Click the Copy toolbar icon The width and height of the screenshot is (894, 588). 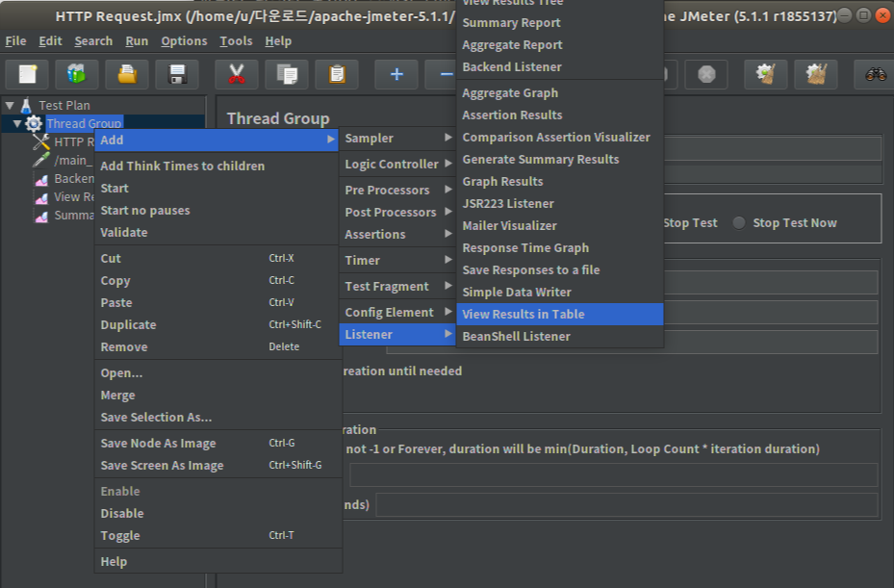pyautogui.click(x=286, y=74)
